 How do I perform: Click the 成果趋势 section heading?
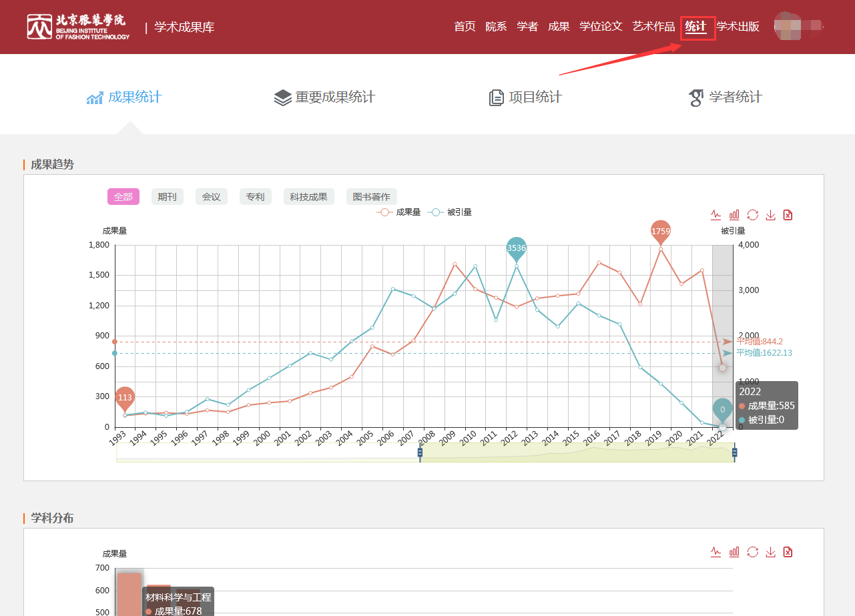point(52,164)
